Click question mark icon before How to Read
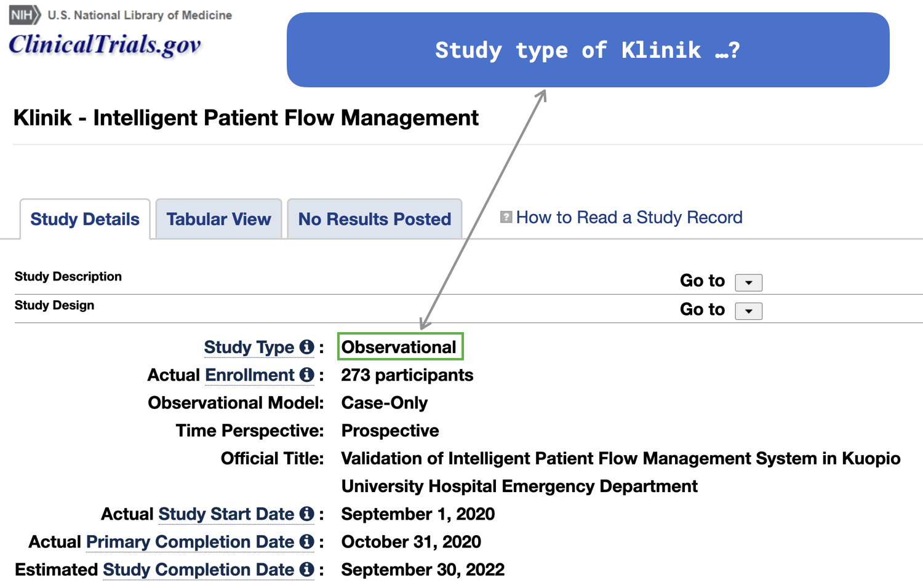This screenshot has height=588, width=923. [506, 217]
